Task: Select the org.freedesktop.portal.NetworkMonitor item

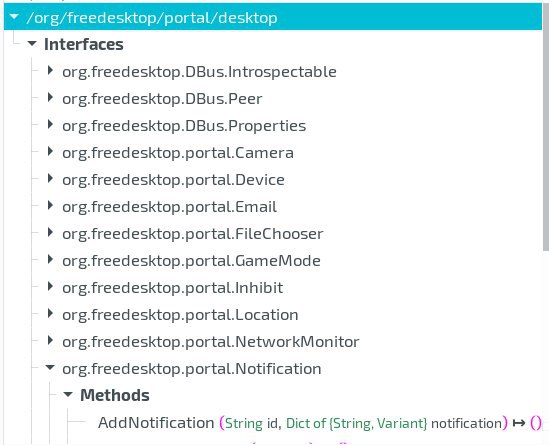Action: click(x=211, y=342)
